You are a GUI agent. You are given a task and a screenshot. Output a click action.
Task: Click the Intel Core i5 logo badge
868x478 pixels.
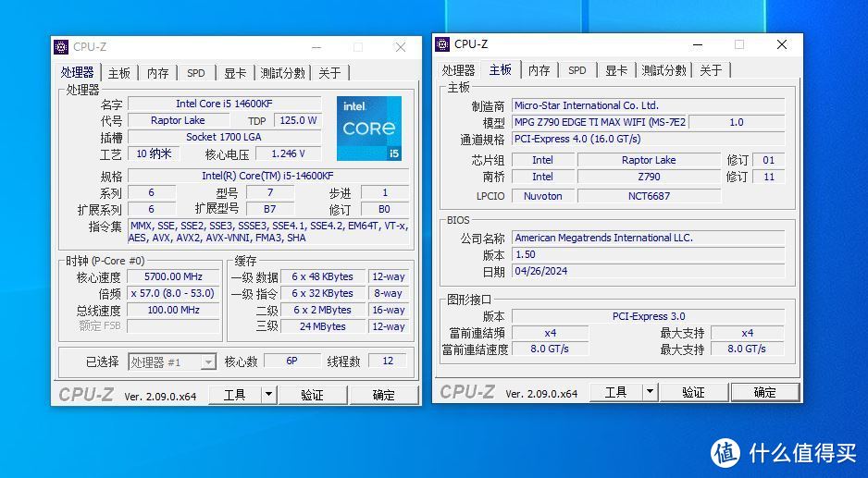point(369,129)
